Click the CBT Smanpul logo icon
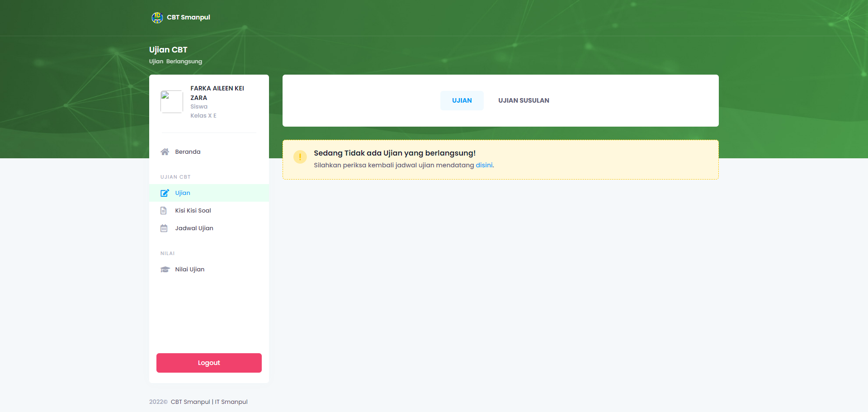The height and width of the screenshot is (412, 868). coord(157,18)
